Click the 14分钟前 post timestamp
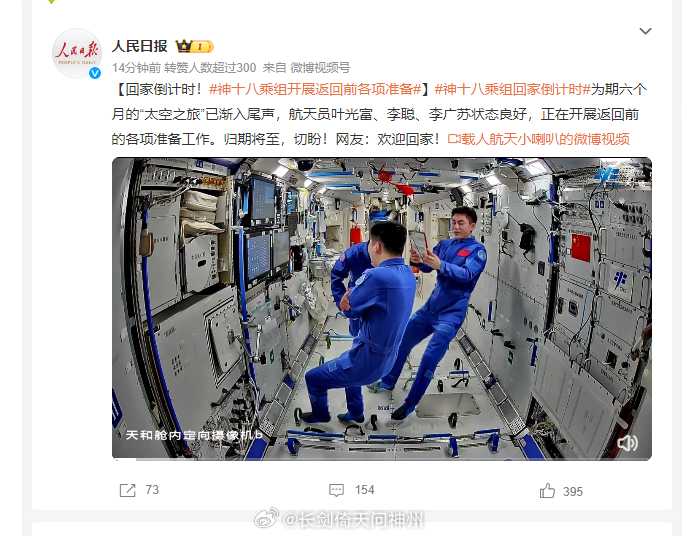The width and height of the screenshot is (682, 536). coord(136,67)
